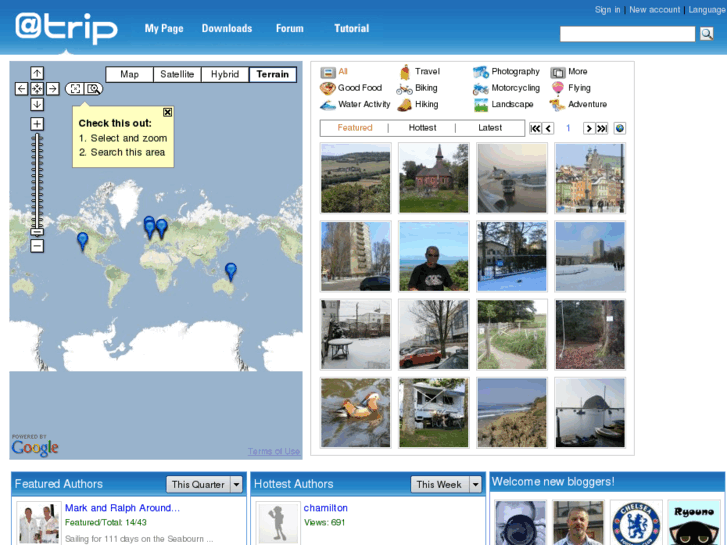Screen dimensions: 727x545
Task: Open My Page menu
Action: point(164,28)
